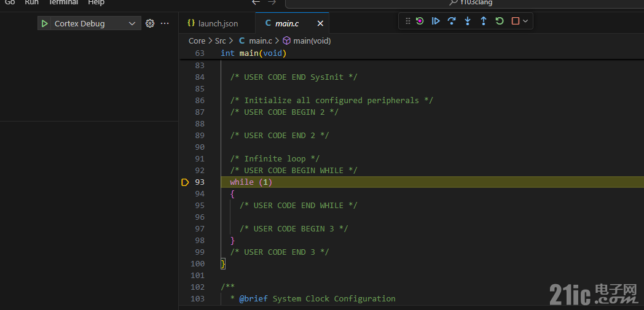Click the comment USER CODE END SysInit
This screenshot has width=644, height=310.
294,77
